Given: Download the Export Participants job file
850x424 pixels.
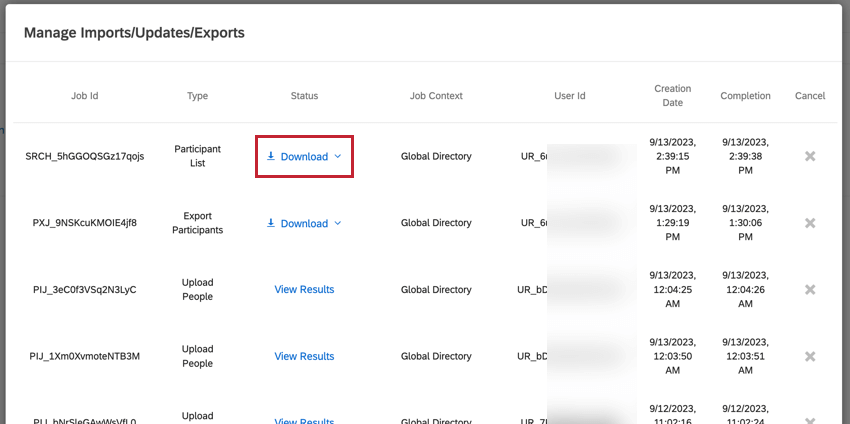Looking at the screenshot, I should pos(304,224).
